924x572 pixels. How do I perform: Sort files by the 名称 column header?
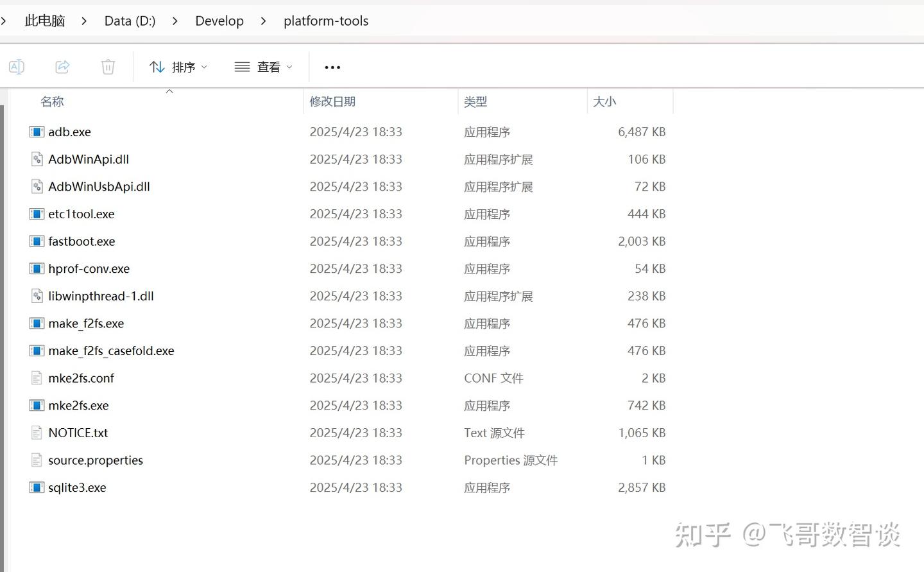[x=52, y=101]
